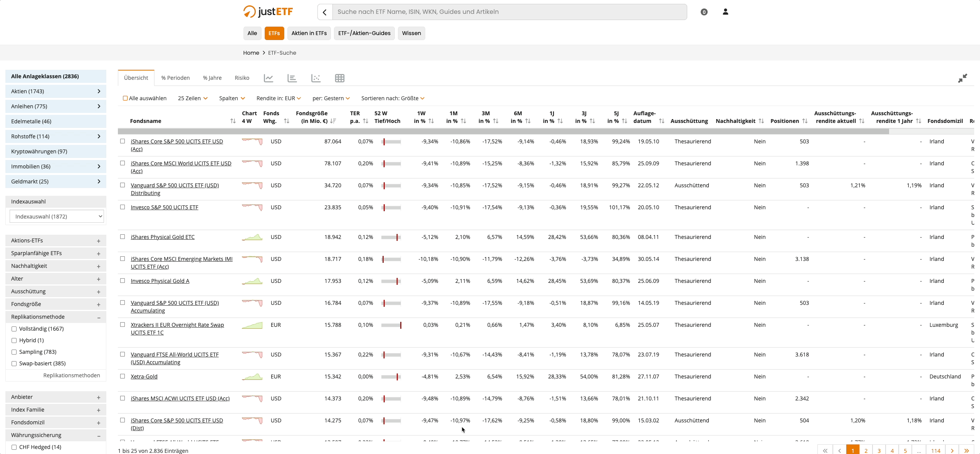Check the Swap-basiert replication checkbox
The height and width of the screenshot is (454, 980).
pos(14,363)
